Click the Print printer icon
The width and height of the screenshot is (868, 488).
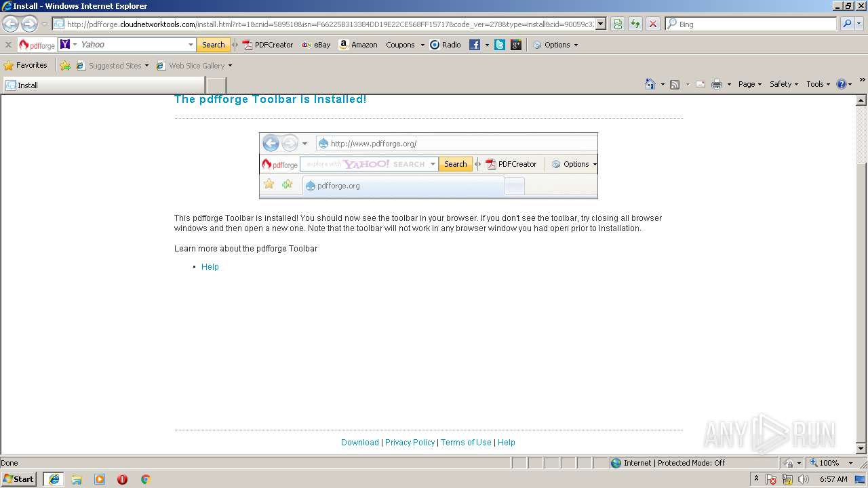[x=717, y=84]
